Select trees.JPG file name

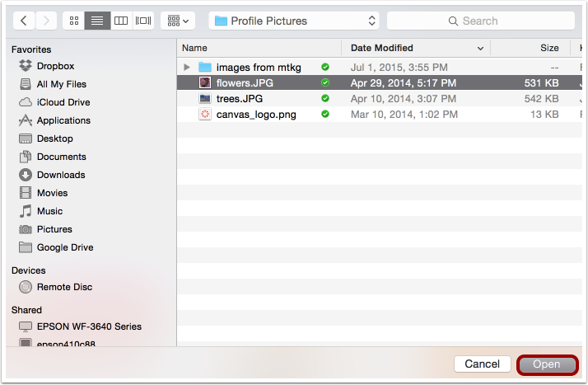pos(240,99)
